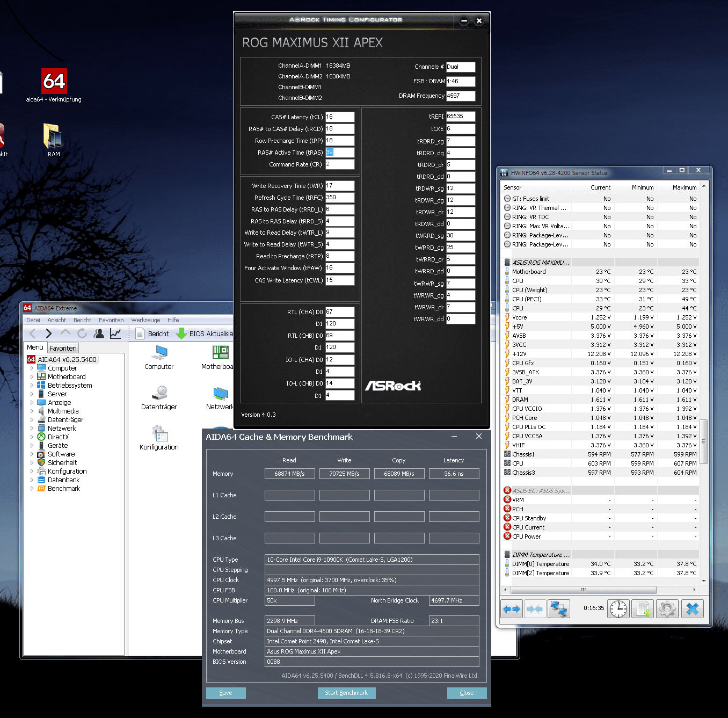The width and height of the screenshot is (728, 718).
Task: Select the RAM folder on the desktop
Action: [x=53, y=140]
